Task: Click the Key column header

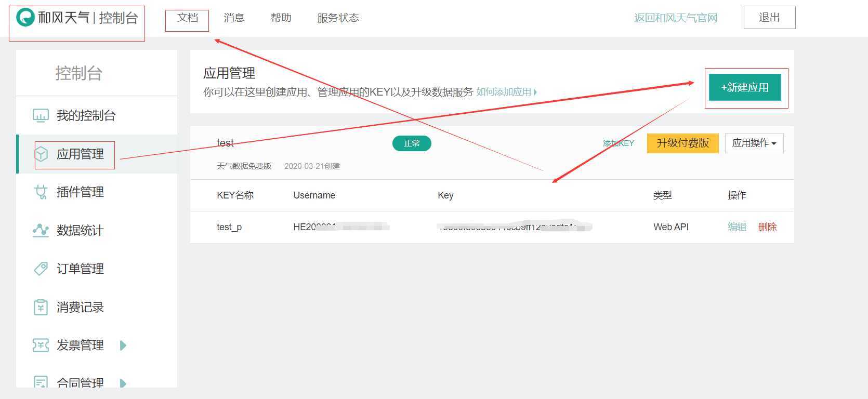Action: 445,195
